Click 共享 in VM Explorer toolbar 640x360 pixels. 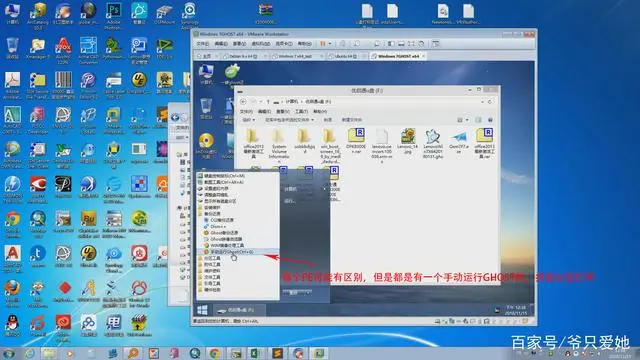point(327,120)
